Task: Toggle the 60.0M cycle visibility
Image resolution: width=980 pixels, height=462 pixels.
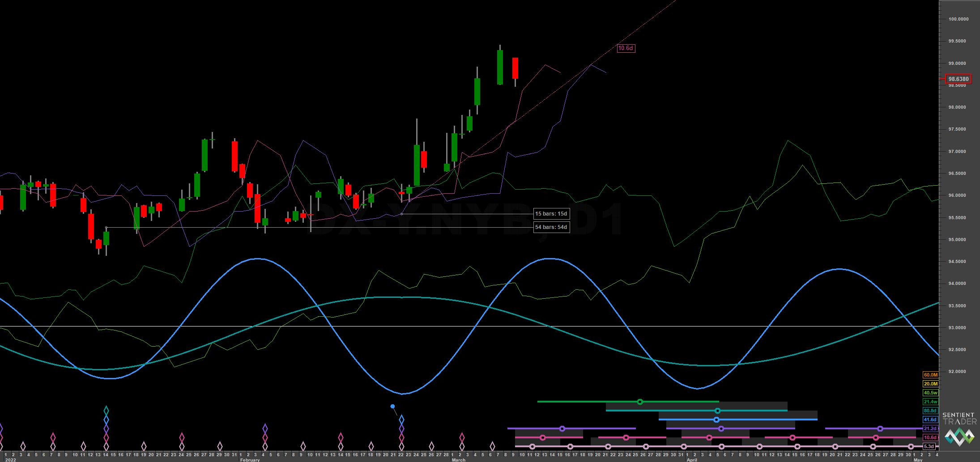Action: pyautogui.click(x=931, y=375)
